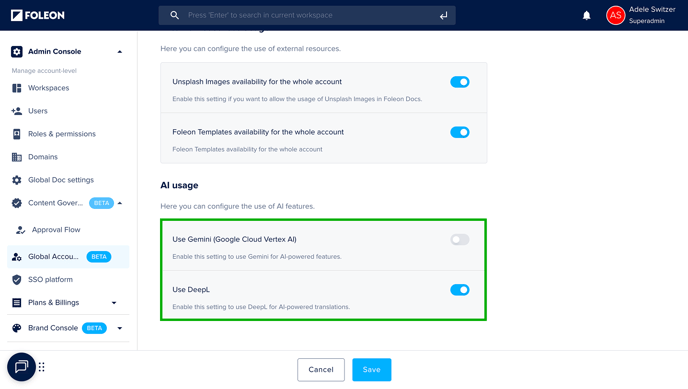This screenshot has height=389, width=688.
Task: Click Adele Switzer profile name
Action: [x=652, y=9]
